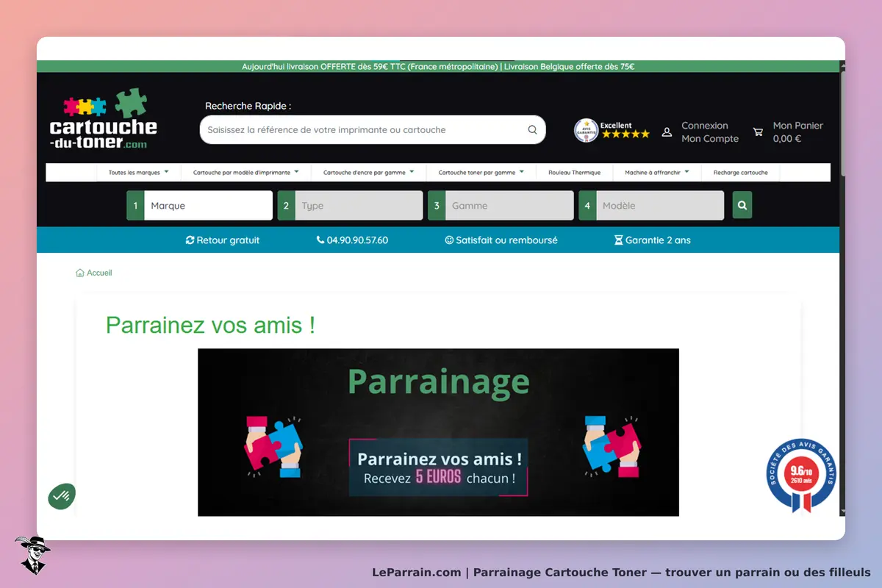
Task: Click the hourglass icon beside Garantie 2 ans
Action: pos(619,240)
